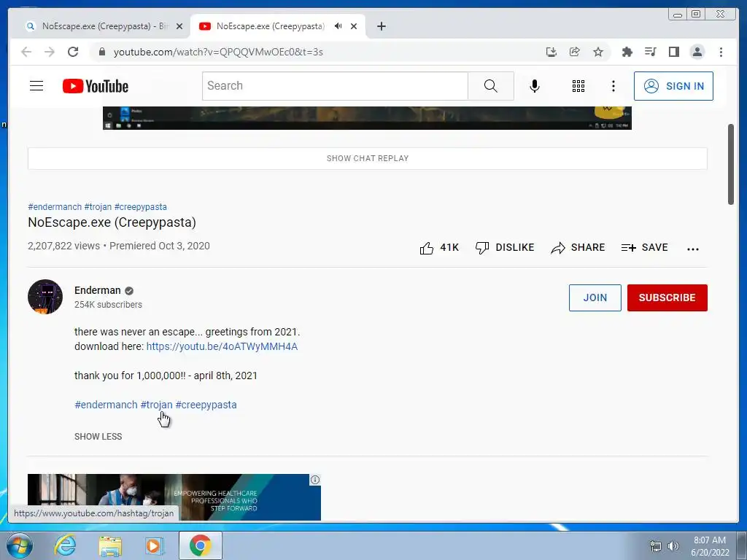Click #creepypasta hashtag in description
Screen dimensions: 747x560
pyautogui.click(x=206, y=404)
